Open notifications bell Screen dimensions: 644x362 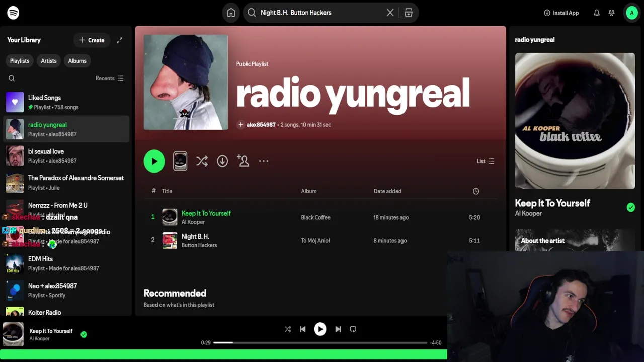pos(597,13)
